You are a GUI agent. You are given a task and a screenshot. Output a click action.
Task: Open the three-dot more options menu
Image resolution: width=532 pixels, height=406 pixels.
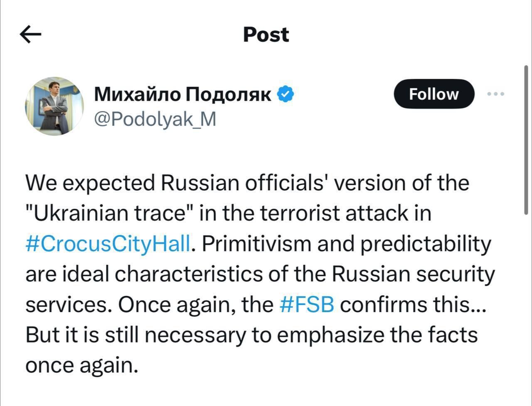pos(496,94)
